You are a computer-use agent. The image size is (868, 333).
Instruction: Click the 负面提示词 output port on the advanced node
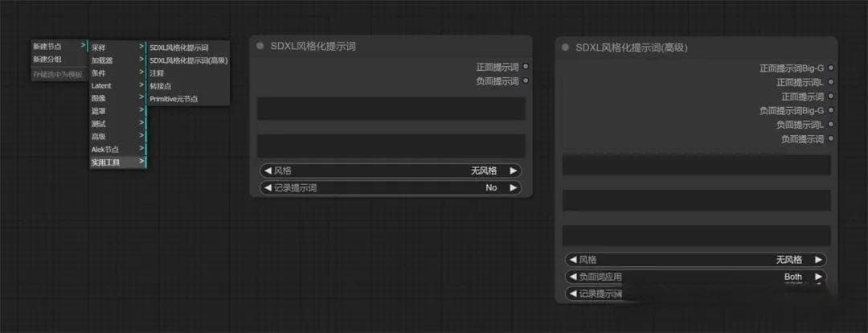pos(830,139)
